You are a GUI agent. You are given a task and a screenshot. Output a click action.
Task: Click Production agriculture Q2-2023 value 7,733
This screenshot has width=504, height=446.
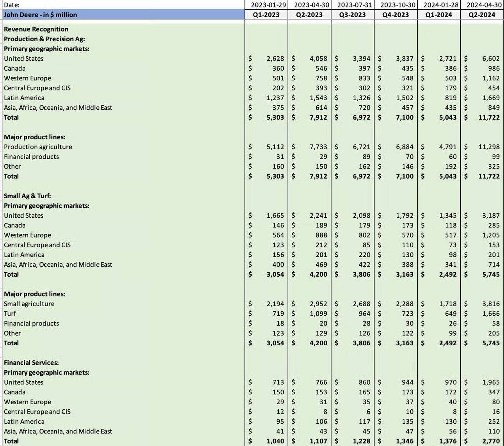(318, 147)
